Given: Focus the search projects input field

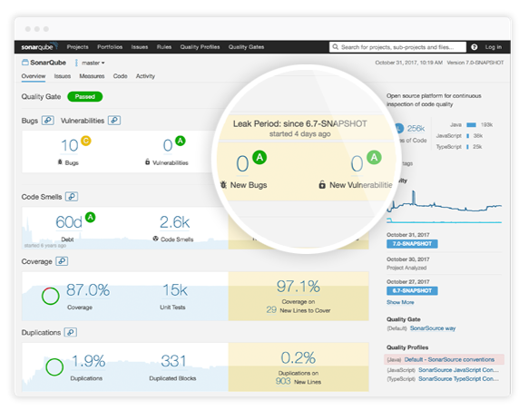Looking at the screenshot, I should point(397,47).
